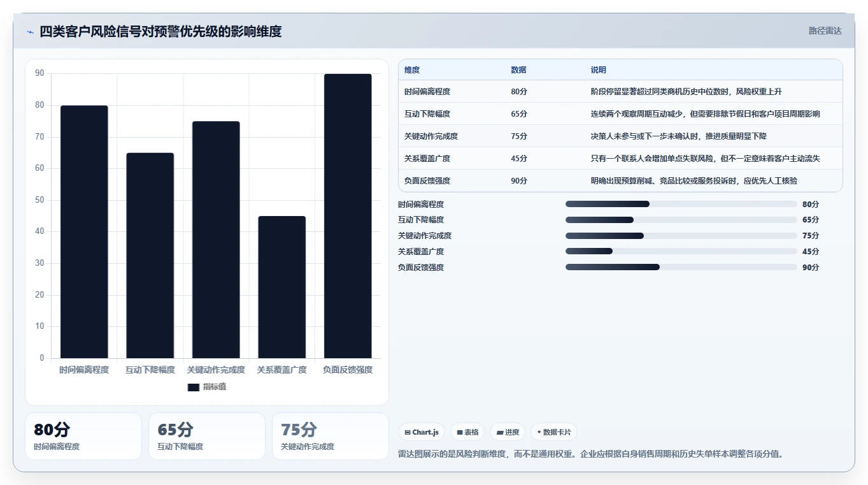The width and height of the screenshot is (868, 485).
Task: Click the 负面反馈强度 progress bar
Action: pyautogui.click(x=681, y=268)
